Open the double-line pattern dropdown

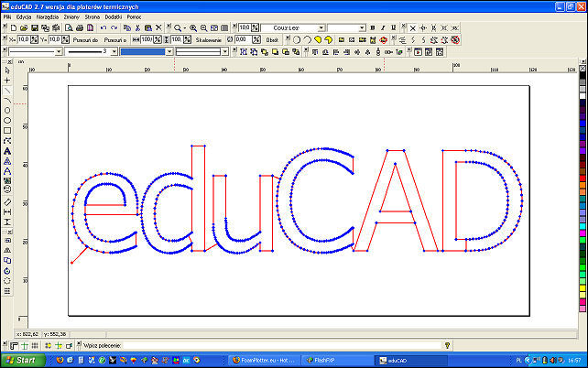click(x=225, y=51)
